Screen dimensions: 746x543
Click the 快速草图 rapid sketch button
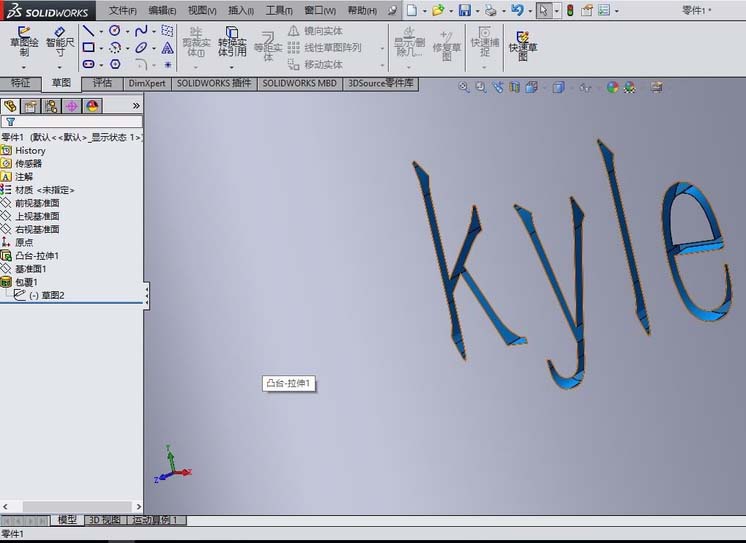[x=522, y=46]
